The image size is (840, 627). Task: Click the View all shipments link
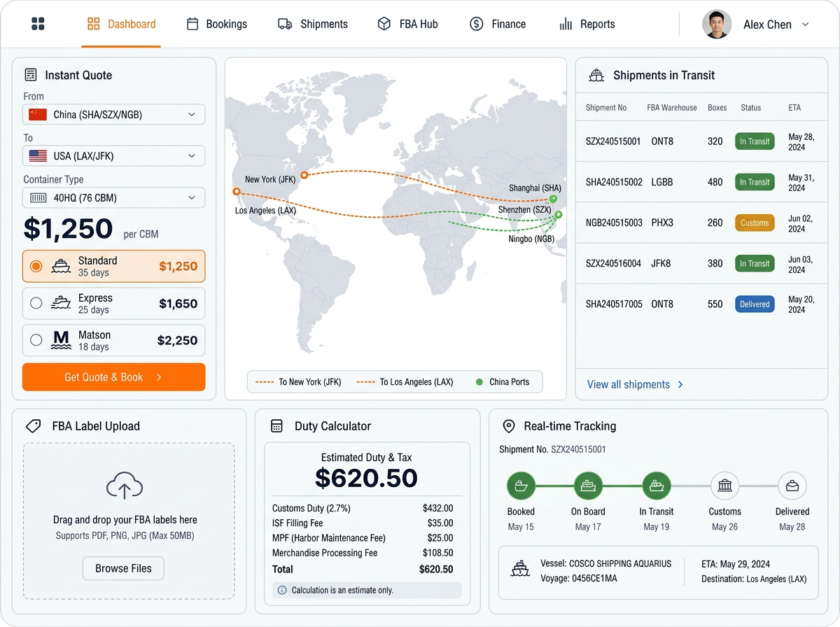[x=629, y=384]
